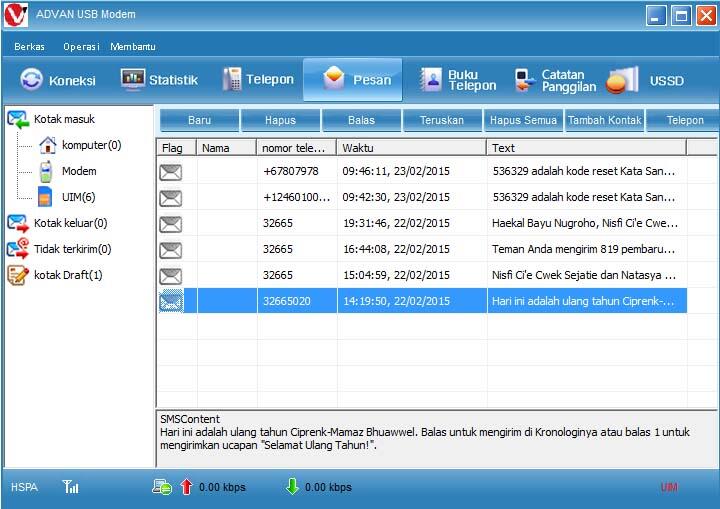This screenshot has height=509, width=720.
Task: Select message received 09:42:30, 23/02/2015
Action: (x=422, y=197)
